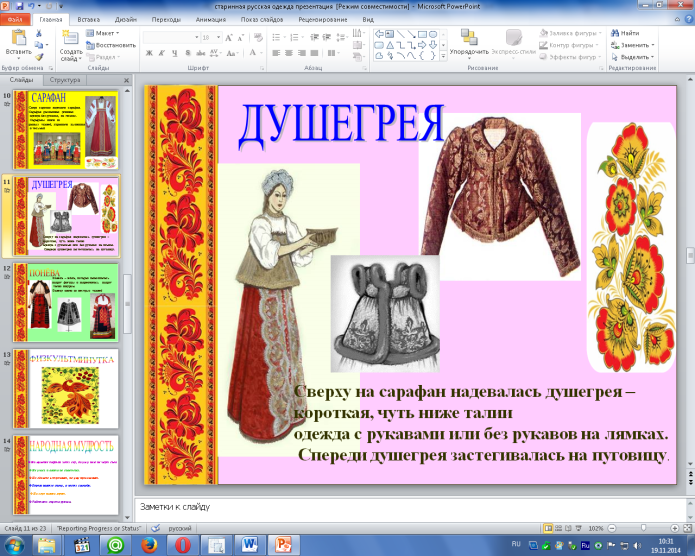This screenshot has height=556, width=695.
Task: Click Slide Sorter view icon
Action: [558, 528]
